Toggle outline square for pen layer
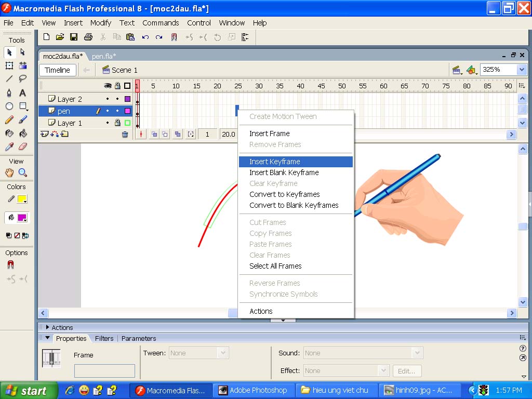This screenshot has width=532, height=399. [128, 111]
